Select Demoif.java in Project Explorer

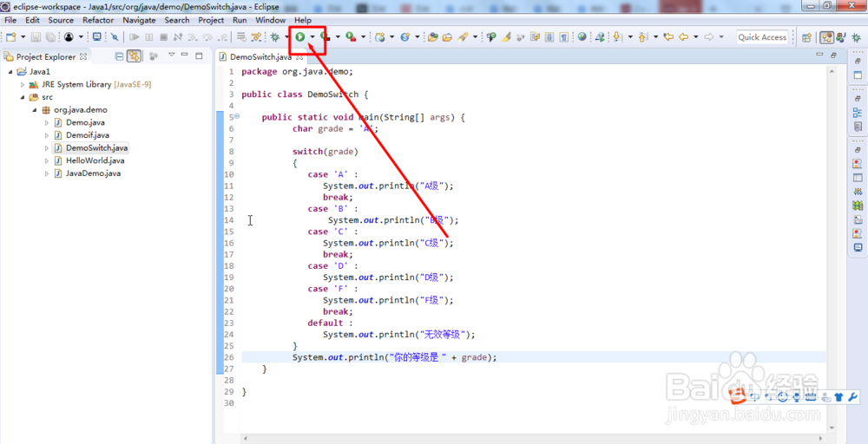88,135
